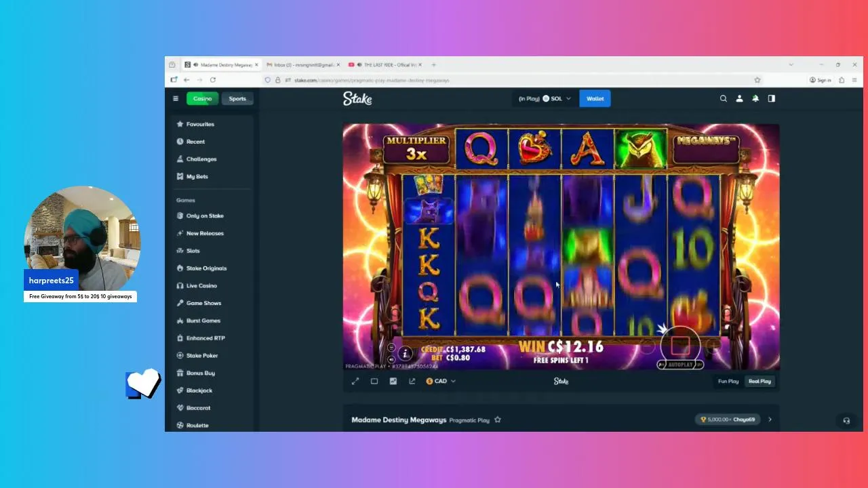Switch to Fun Play mode
Image resolution: width=868 pixels, height=488 pixels.
point(728,381)
